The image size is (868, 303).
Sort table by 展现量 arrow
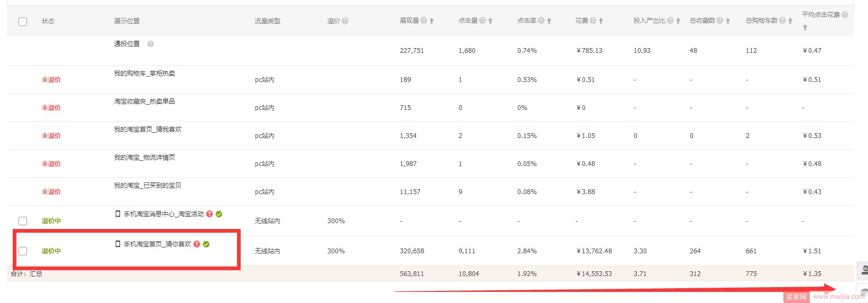tap(432, 21)
